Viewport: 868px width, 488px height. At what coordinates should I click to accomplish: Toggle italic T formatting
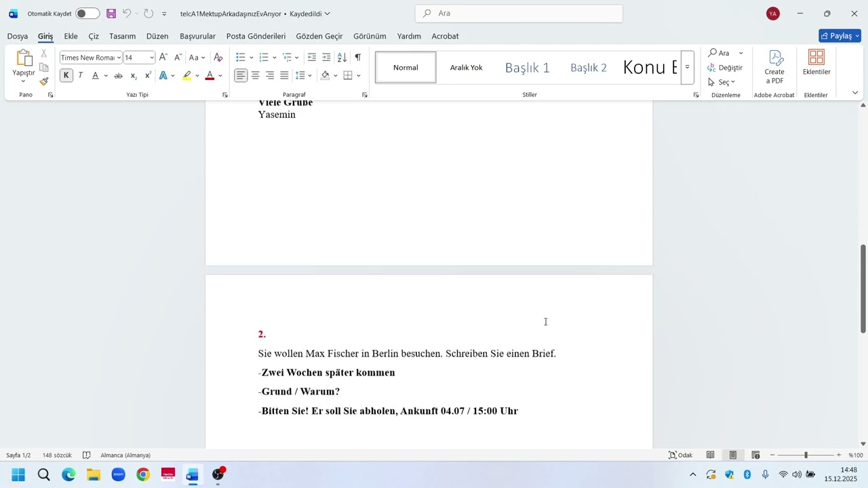[x=81, y=76]
